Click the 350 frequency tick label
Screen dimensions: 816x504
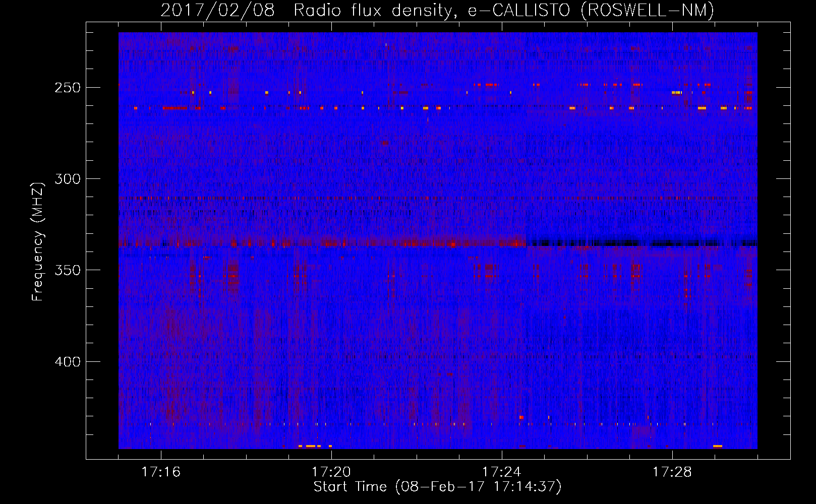68,270
